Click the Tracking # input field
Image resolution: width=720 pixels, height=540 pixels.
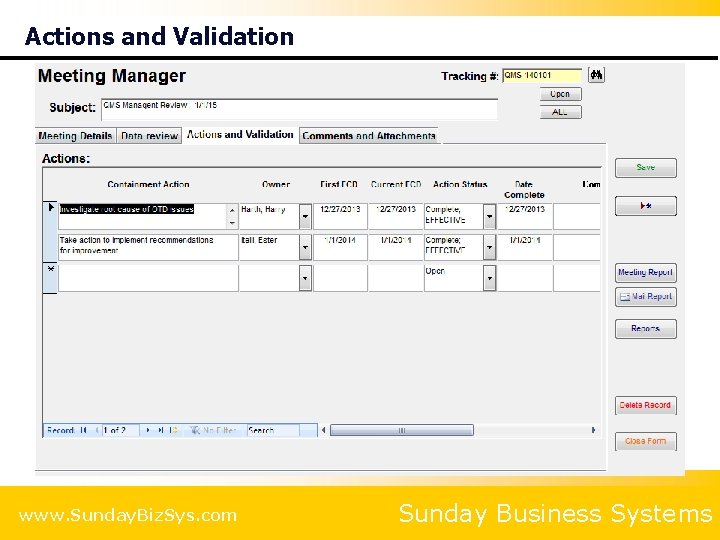pos(542,76)
